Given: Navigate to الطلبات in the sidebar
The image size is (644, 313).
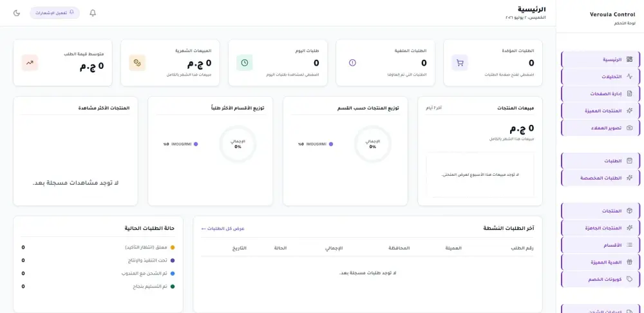Looking at the screenshot, I should point(600,161).
